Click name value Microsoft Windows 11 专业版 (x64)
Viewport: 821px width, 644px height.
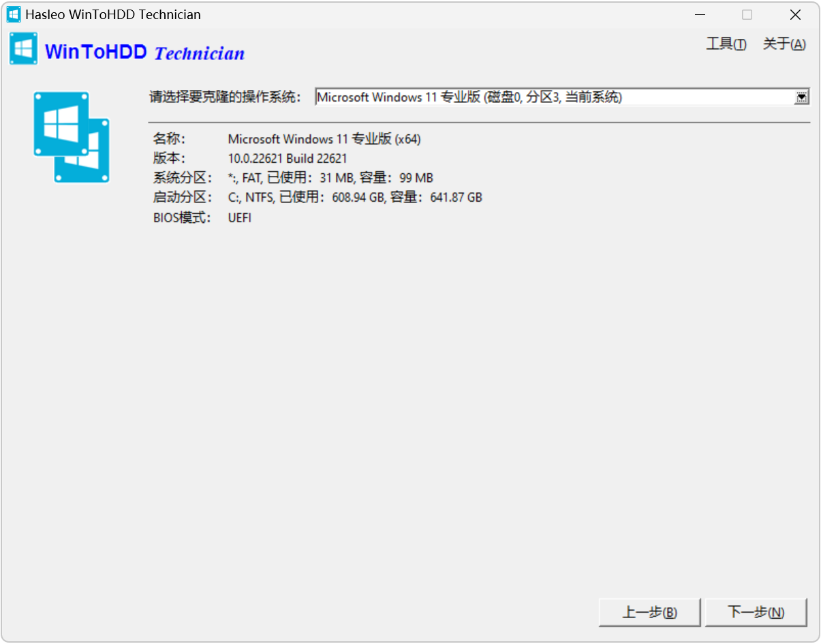coord(324,139)
